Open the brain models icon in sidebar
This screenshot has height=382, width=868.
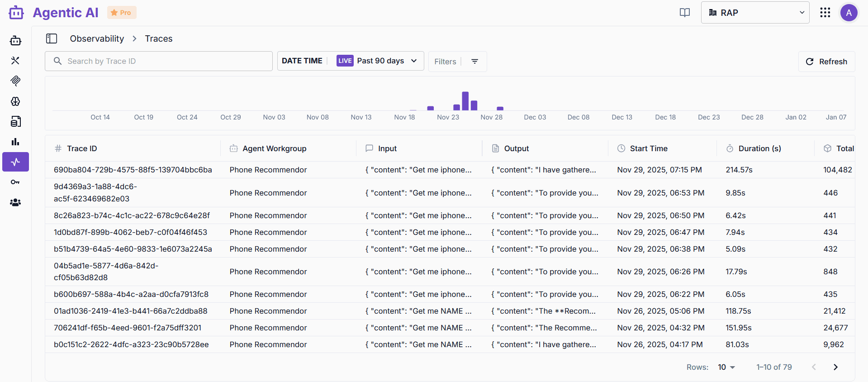point(15,101)
